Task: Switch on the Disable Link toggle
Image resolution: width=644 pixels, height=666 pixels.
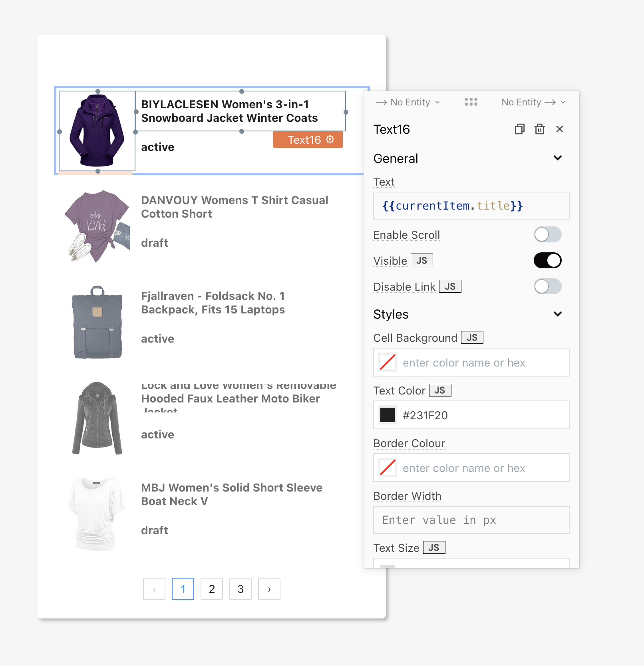Action: click(x=547, y=286)
